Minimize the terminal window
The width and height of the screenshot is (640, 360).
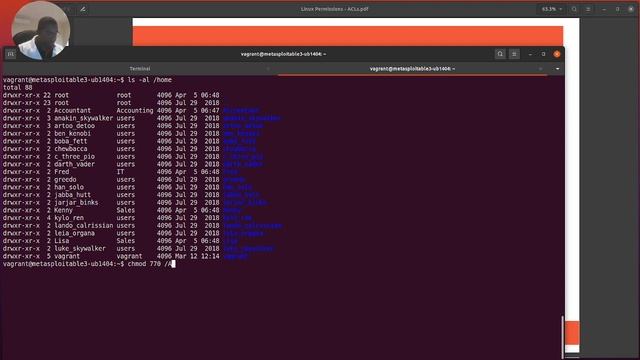click(x=530, y=54)
